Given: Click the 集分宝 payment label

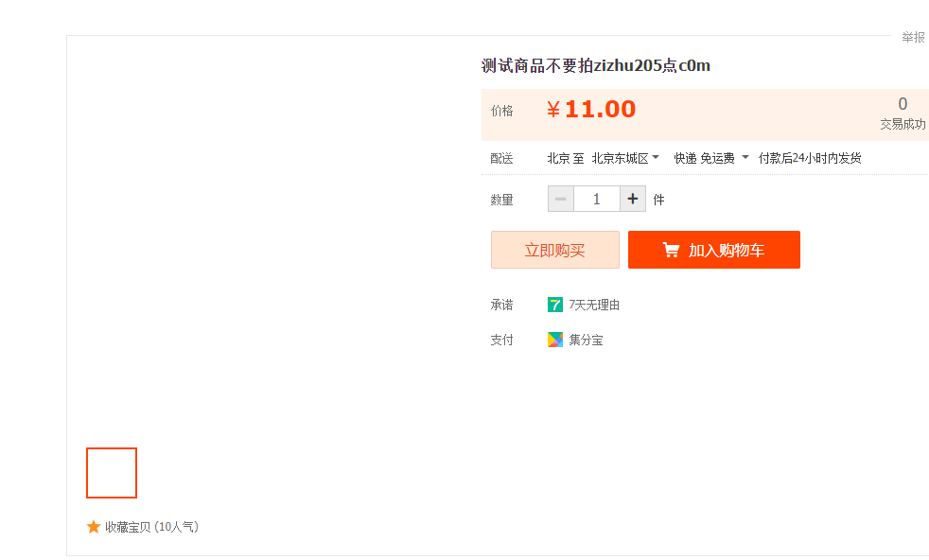Looking at the screenshot, I should point(586,340).
